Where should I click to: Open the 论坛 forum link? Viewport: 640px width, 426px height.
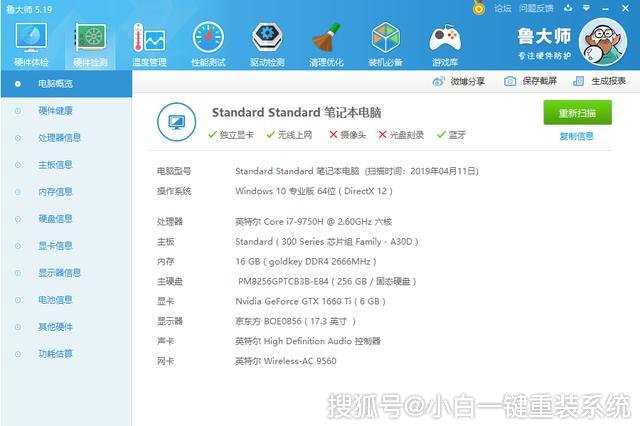pyautogui.click(x=502, y=8)
